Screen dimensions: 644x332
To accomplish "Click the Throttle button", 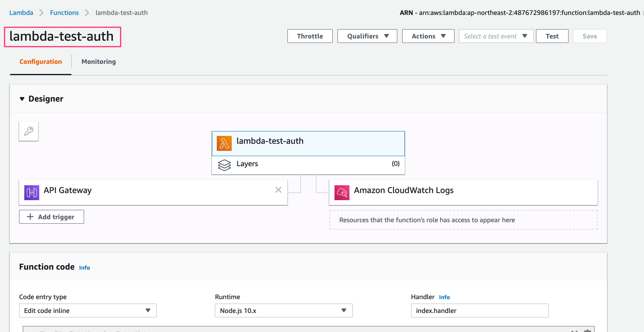I will tap(310, 36).
